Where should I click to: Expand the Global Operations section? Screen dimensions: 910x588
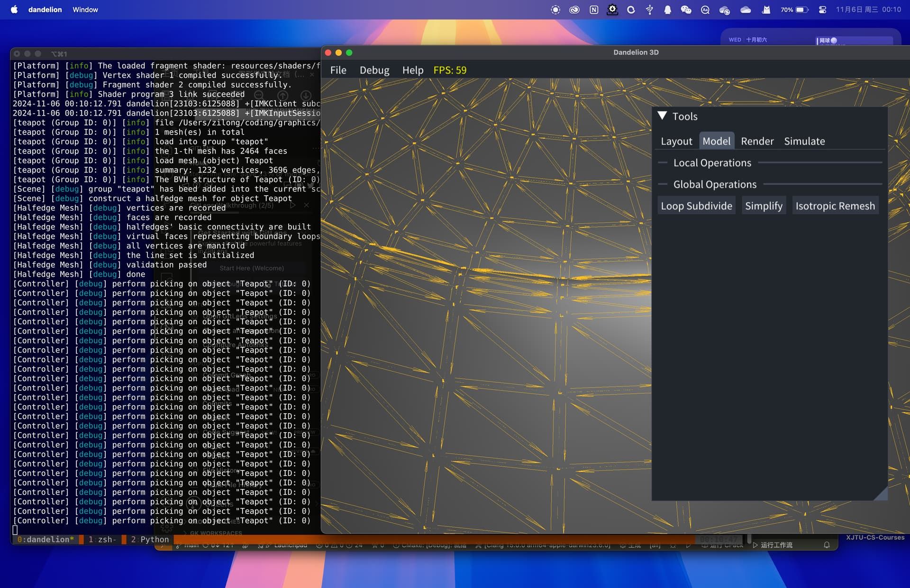coord(715,184)
